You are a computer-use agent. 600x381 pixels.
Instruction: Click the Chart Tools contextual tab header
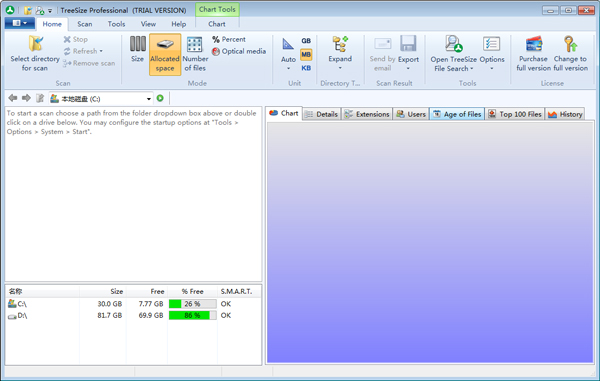tap(217, 9)
